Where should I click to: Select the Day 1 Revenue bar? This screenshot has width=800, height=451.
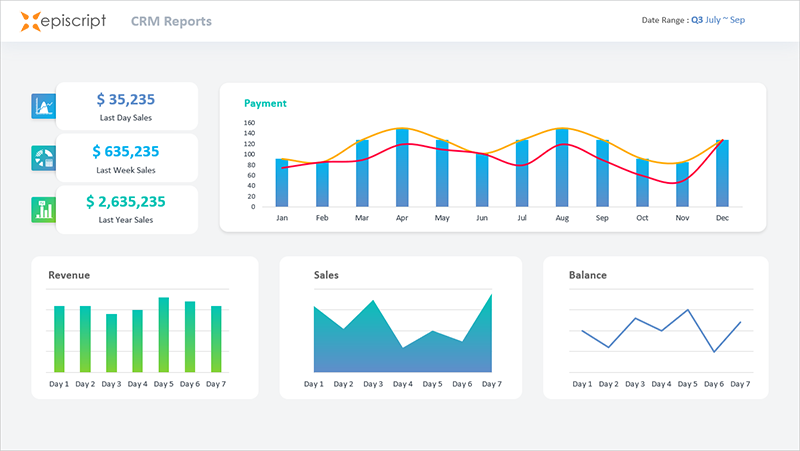(x=59, y=339)
